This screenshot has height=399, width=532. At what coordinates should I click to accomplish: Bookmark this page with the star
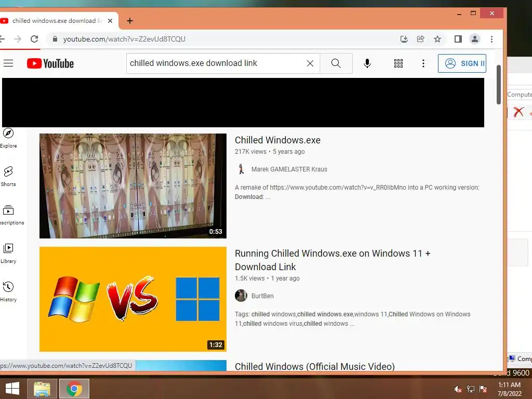click(437, 39)
